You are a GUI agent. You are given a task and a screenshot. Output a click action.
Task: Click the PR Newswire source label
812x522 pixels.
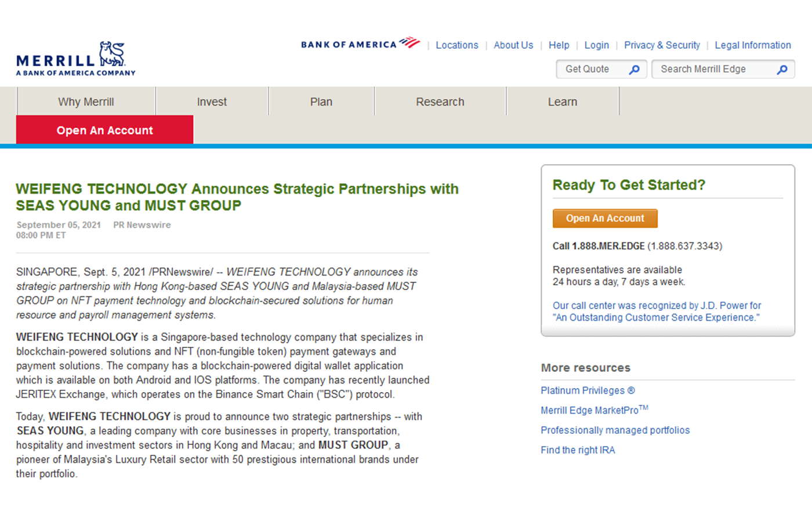click(142, 225)
